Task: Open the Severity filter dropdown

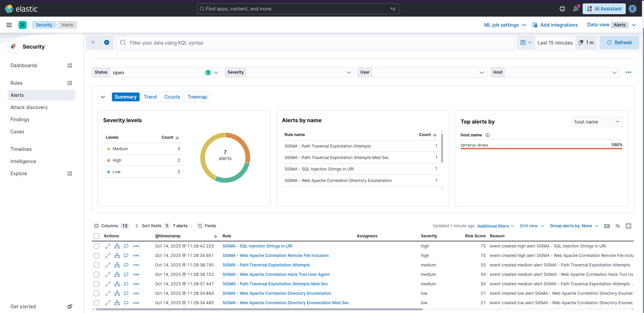Action: pos(300,72)
